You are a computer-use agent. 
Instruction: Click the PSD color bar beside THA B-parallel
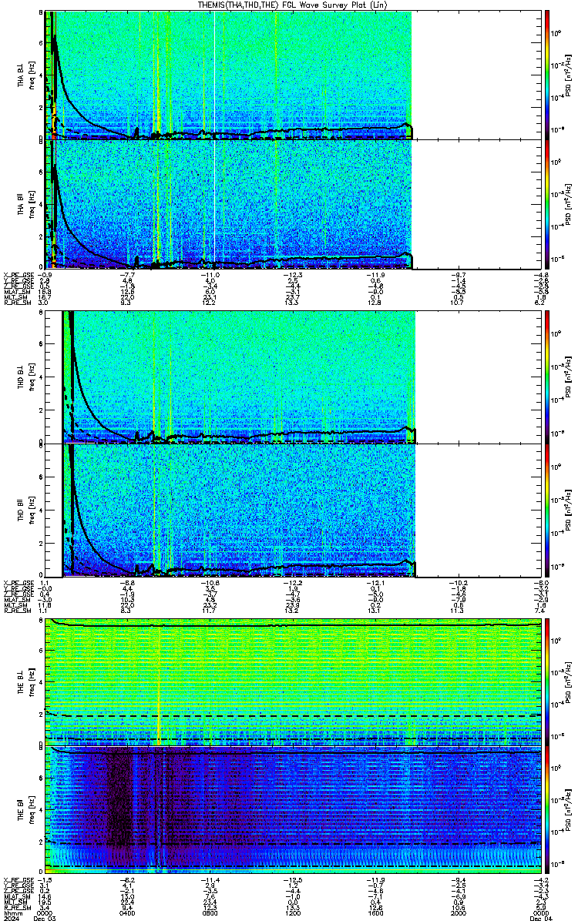(547, 203)
